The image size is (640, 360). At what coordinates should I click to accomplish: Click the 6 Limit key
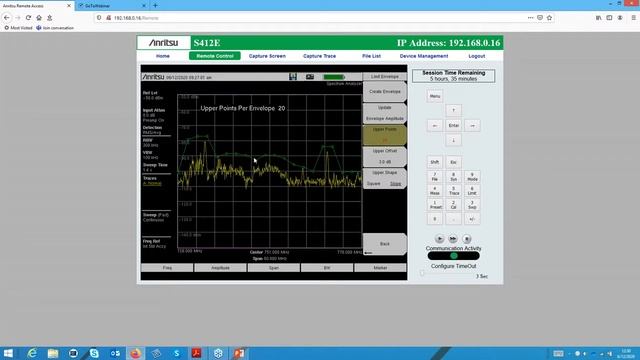472,191
